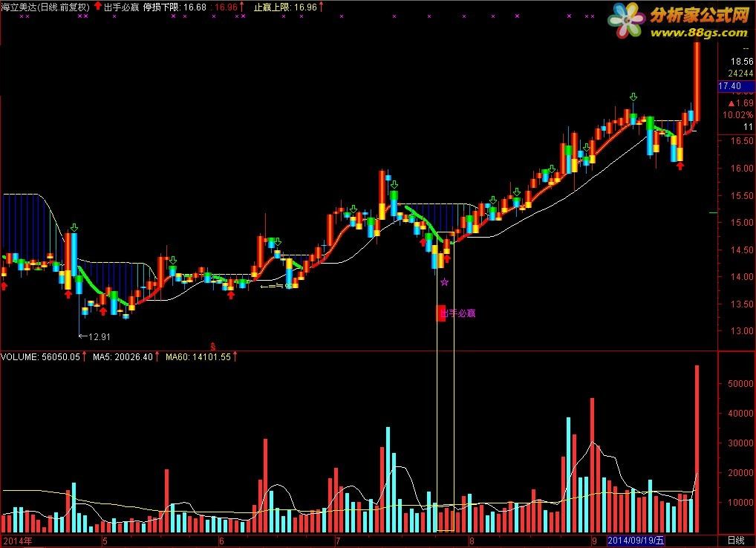This screenshot has height=548, width=756.
Task: Click the month 7 marker on time axis
Action: tap(338, 541)
